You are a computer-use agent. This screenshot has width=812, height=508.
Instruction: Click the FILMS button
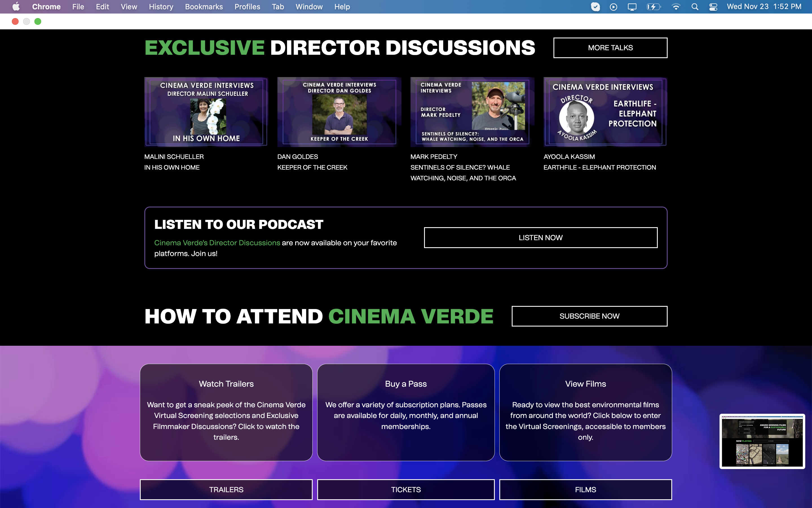pyautogui.click(x=586, y=490)
